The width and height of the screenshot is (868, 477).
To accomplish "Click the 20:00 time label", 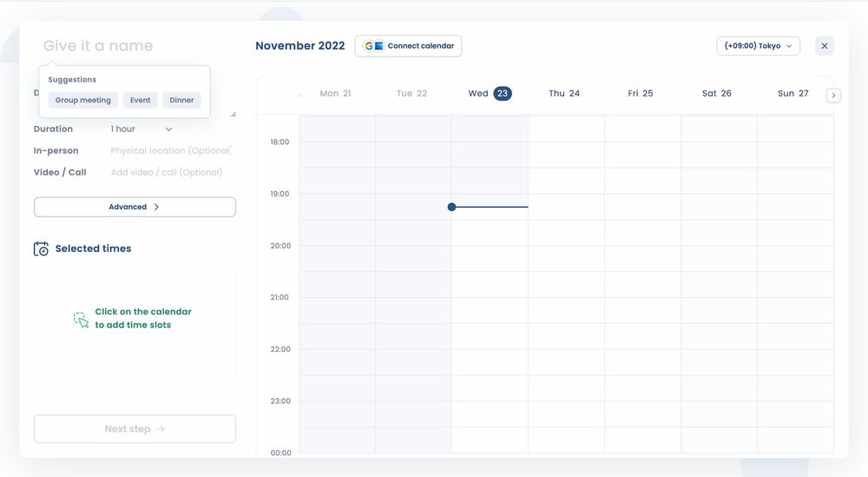I will pos(280,246).
